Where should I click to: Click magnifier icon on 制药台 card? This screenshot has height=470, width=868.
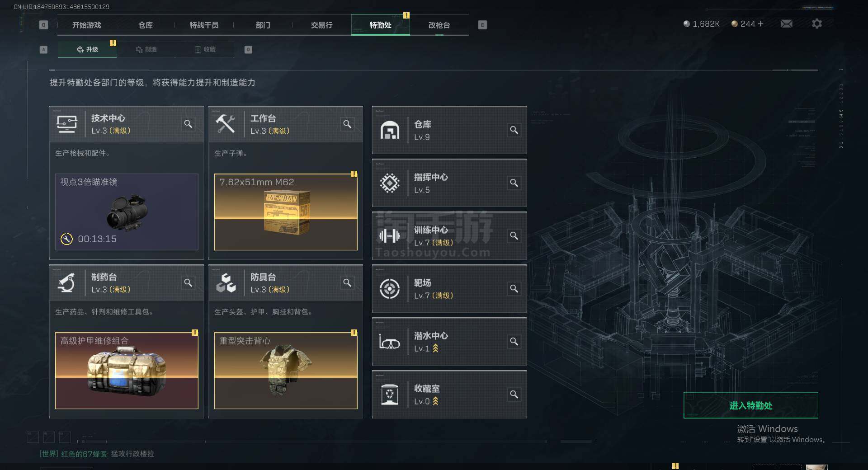click(188, 282)
